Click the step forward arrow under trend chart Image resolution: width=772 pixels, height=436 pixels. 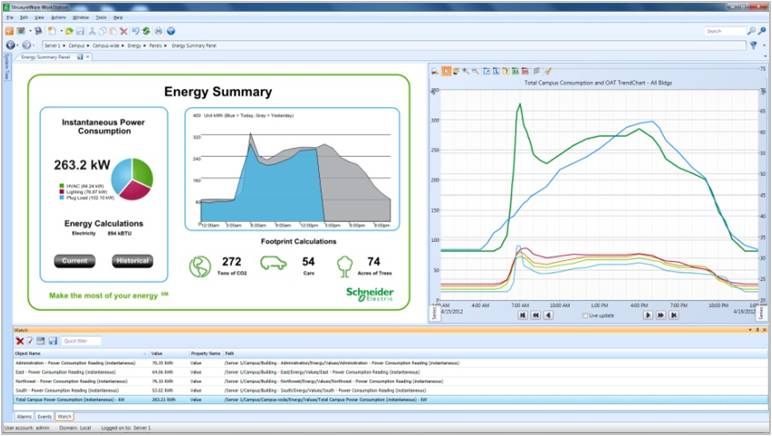(x=648, y=315)
